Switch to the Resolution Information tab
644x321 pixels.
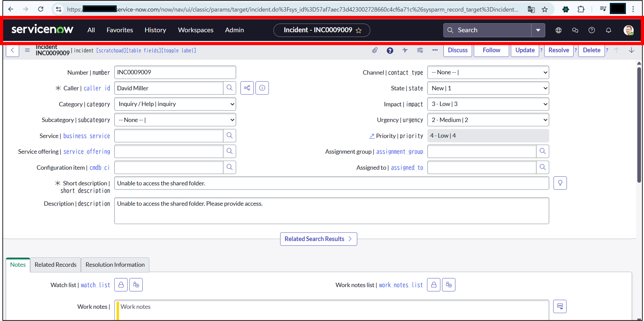pyautogui.click(x=115, y=265)
